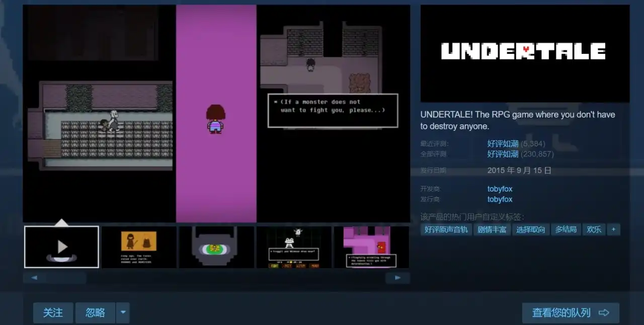644x325 pixels.
Task: Click the thumbnail strip right scroll arrow
Action: point(398,278)
